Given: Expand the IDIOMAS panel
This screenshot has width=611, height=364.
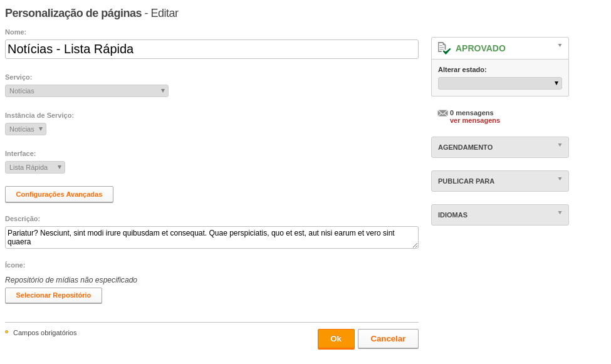Looking at the screenshot, I should pyautogui.click(x=499, y=215).
